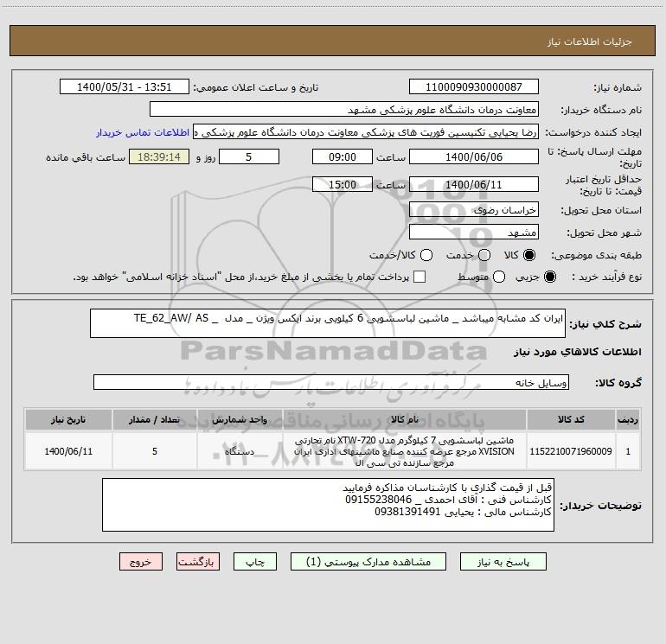Select the متوسط purchase type radio

(499, 277)
